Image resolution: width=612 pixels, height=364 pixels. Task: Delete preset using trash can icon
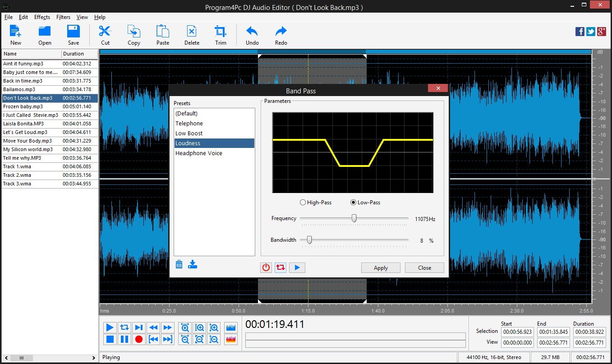click(x=179, y=264)
